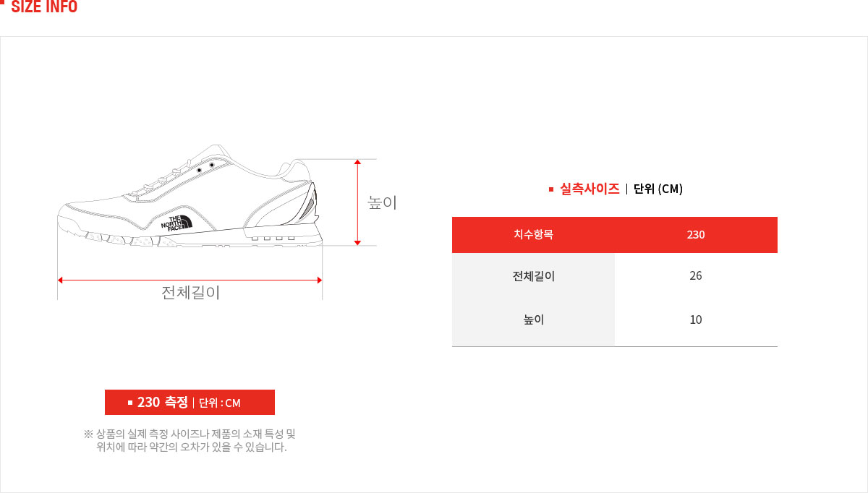Click the 단위 : CM text in the red badge
This screenshot has width=868, height=493.
[x=220, y=403]
